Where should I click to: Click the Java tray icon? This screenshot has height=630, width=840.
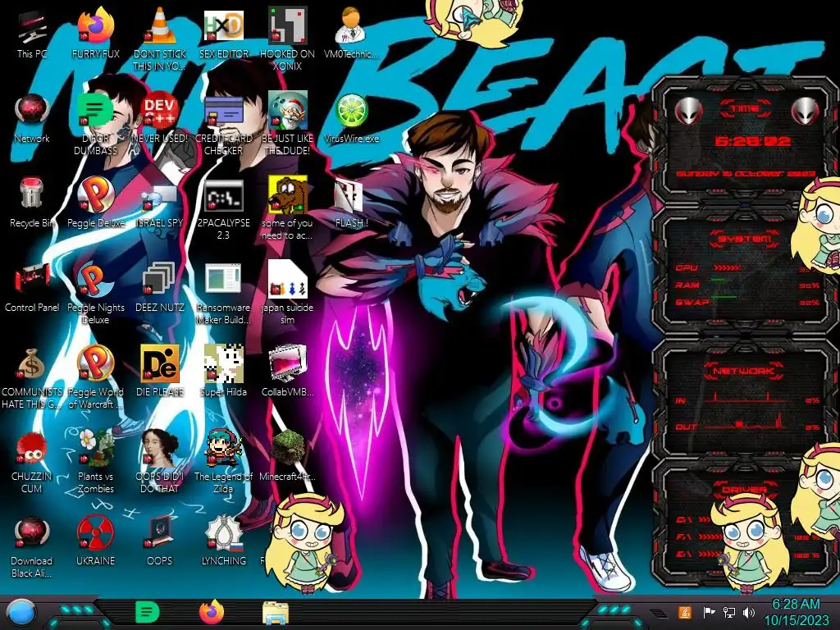[x=685, y=612]
